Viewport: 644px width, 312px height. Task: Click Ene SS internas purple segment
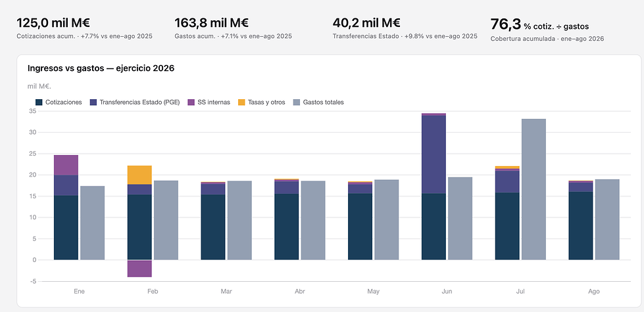(66, 166)
